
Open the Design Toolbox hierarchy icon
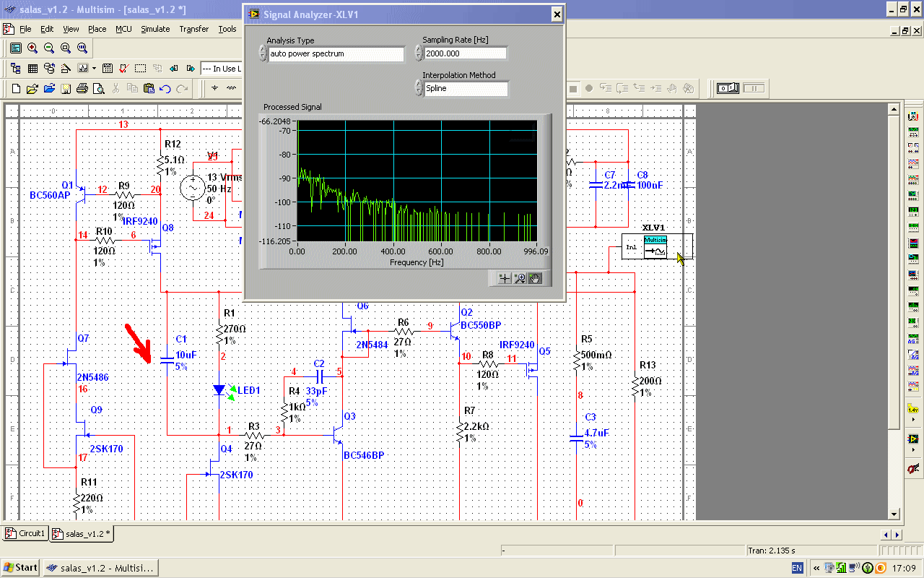16,69
